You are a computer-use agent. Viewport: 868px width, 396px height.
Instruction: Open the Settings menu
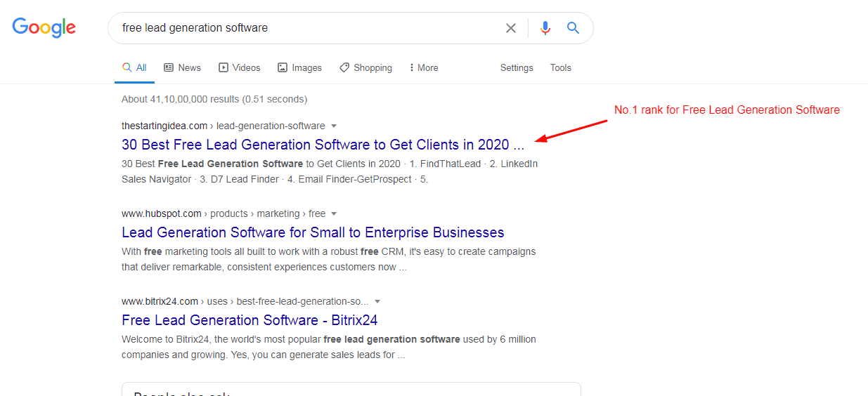point(517,68)
